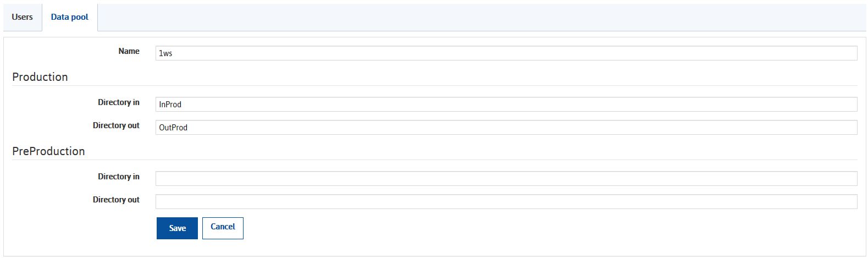Click the Production 'Directory out' label
This screenshot has width=868, height=258.
click(x=116, y=125)
